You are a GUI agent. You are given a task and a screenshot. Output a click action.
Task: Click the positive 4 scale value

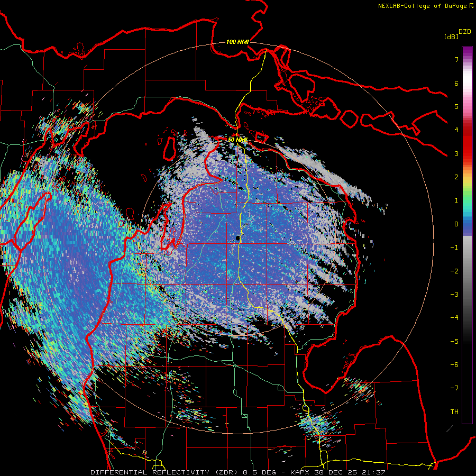(456, 130)
